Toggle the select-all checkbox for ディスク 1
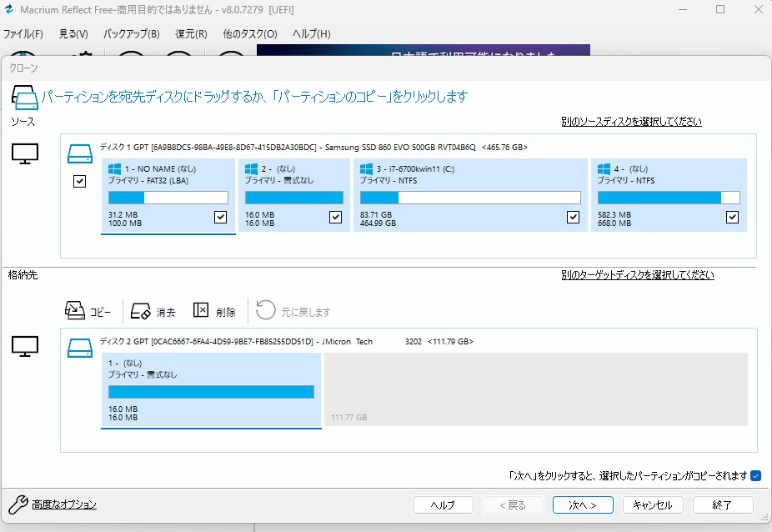Screen dimensions: 772x532 pyautogui.click(x=80, y=181)
